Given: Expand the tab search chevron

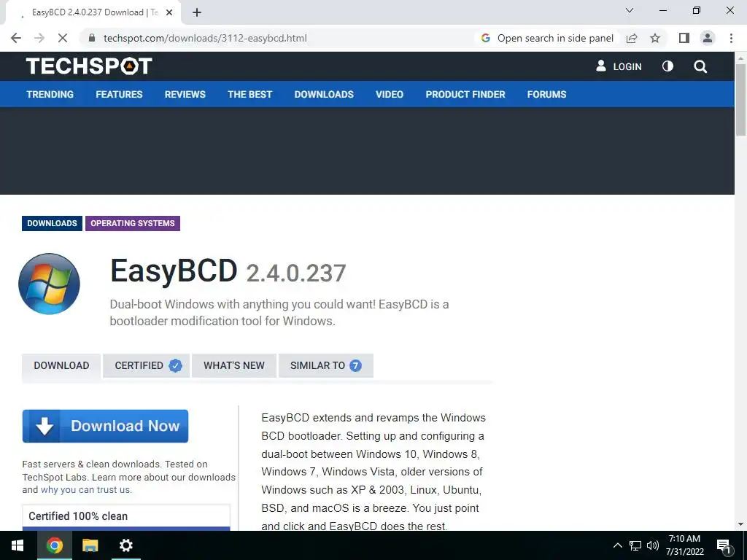Looking at the screenshot, I should click(630, 10).
